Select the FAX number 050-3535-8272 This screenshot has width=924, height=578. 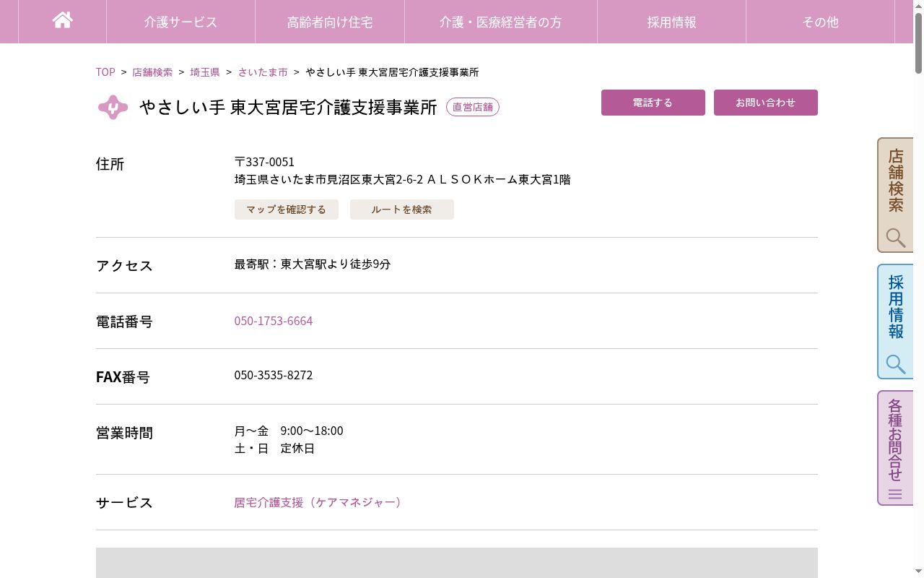click(274, 375)
